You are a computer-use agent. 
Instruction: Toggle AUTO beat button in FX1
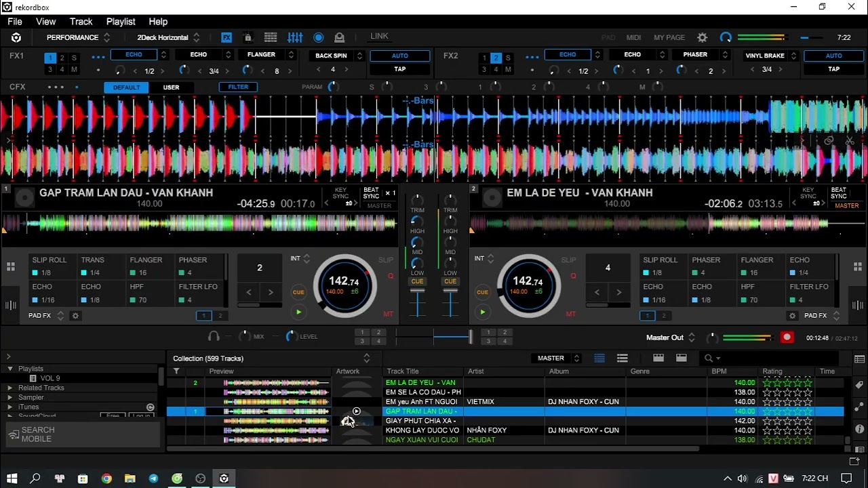click(400, 56)
